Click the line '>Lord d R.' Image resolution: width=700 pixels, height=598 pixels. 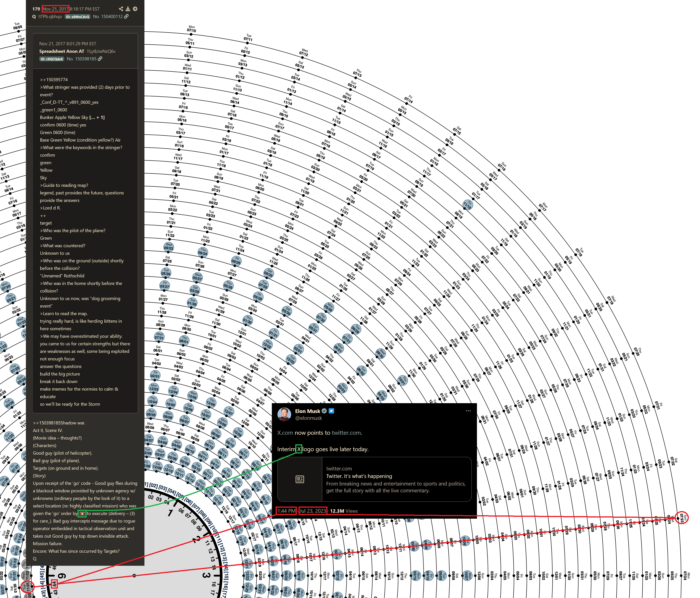click(x=50, y=208)
